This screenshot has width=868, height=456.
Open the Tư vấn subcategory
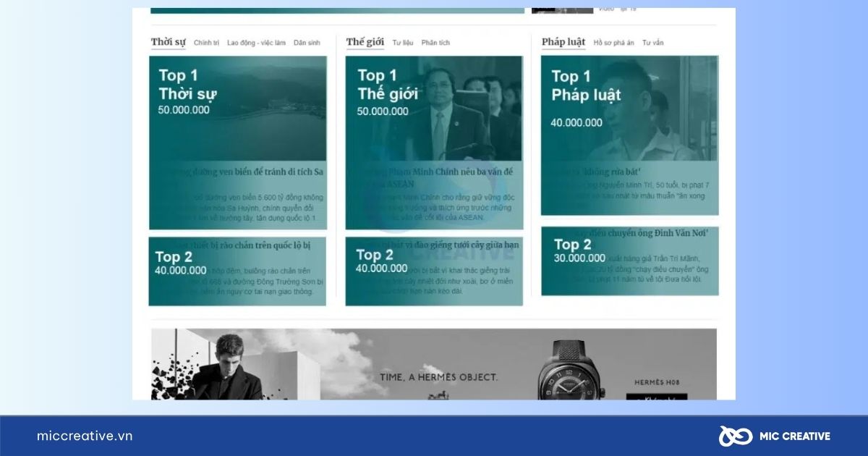click(x=652, y=43)
